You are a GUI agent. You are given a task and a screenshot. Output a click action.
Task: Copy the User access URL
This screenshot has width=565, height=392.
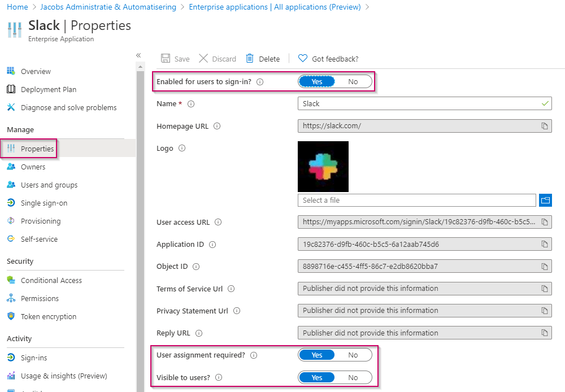pyautogui.click(x=545, y=223)
